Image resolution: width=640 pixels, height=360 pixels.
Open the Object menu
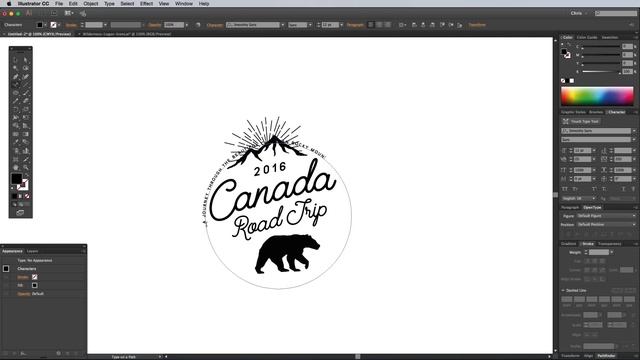click(x=91, y=4)
